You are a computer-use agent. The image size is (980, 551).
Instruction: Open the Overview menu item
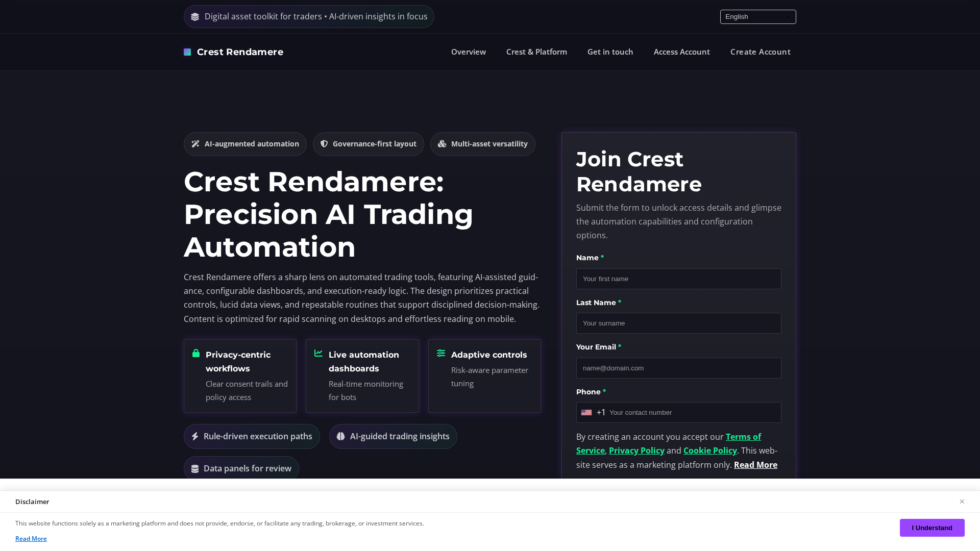click(469, 52)
